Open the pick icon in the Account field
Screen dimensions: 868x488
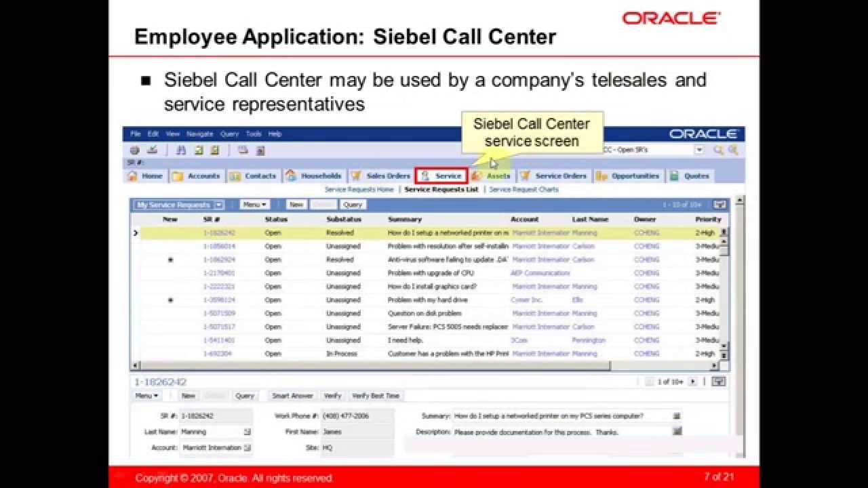coord(247,448)
